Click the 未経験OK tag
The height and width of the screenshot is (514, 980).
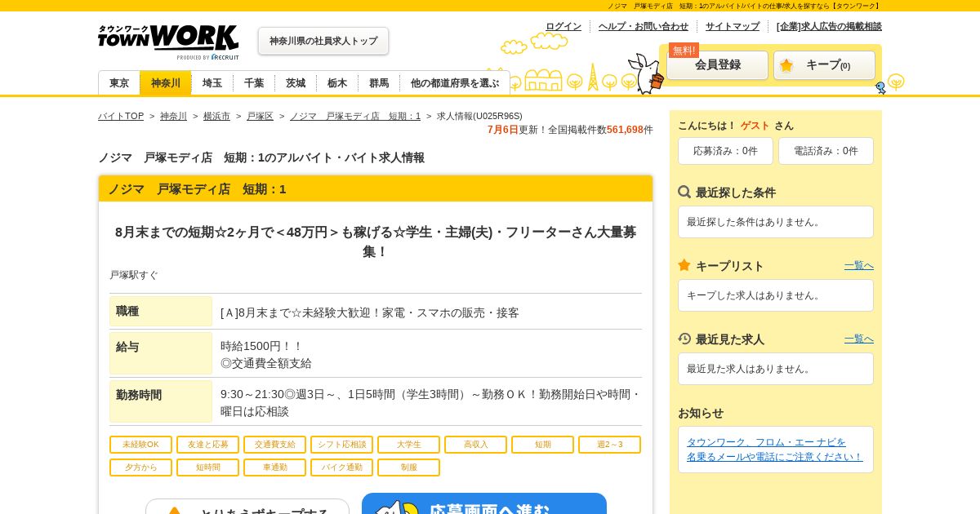point(140,445)
